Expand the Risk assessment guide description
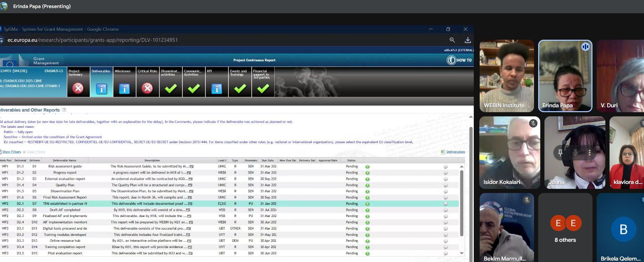The width and height of the screenshot is (644, 262). pos(191,167)
